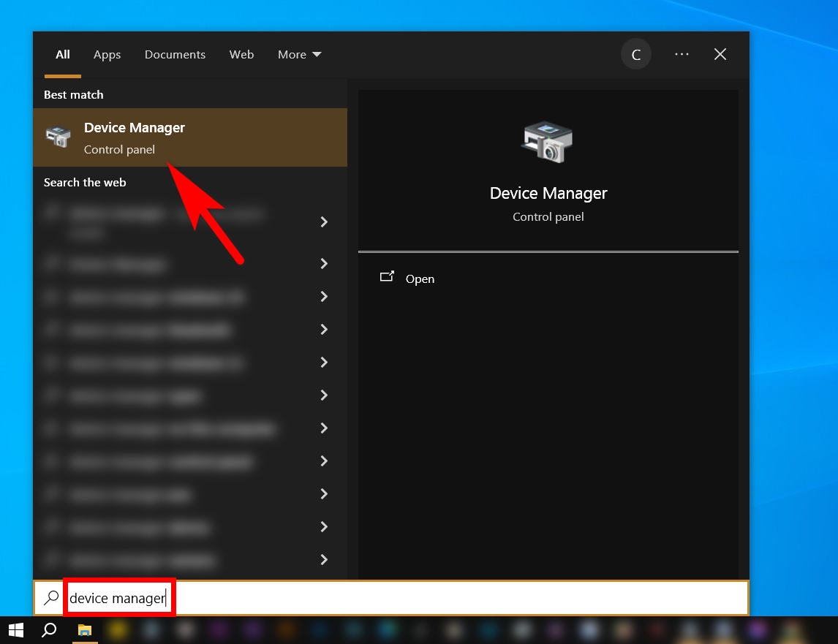
Task: Open the Start menu
Action: 15,629
